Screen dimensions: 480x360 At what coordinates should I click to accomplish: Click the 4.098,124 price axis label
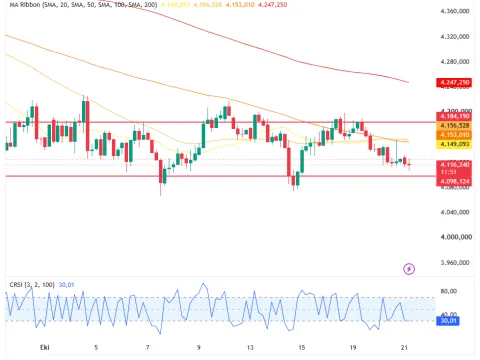pyautogui.click(x=454, y=181)
